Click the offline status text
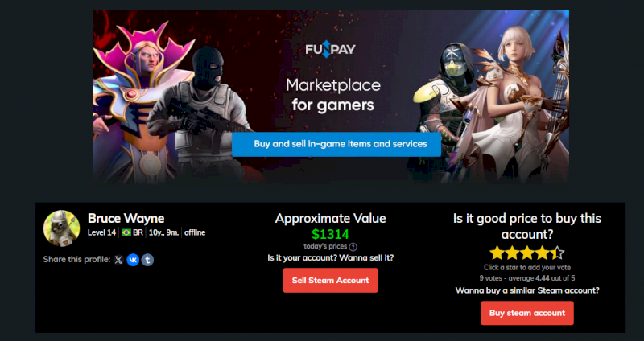This screenshot has width=644, height=341. coord(195,232)
